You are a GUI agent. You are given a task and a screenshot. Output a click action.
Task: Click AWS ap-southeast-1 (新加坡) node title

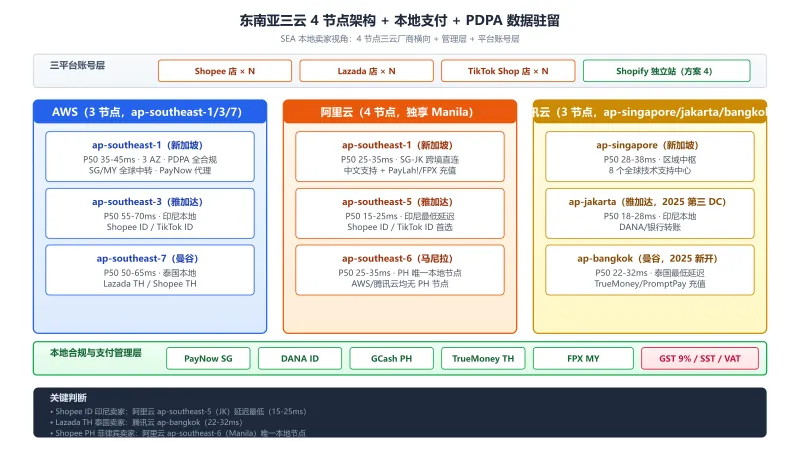tap(147, 145)
